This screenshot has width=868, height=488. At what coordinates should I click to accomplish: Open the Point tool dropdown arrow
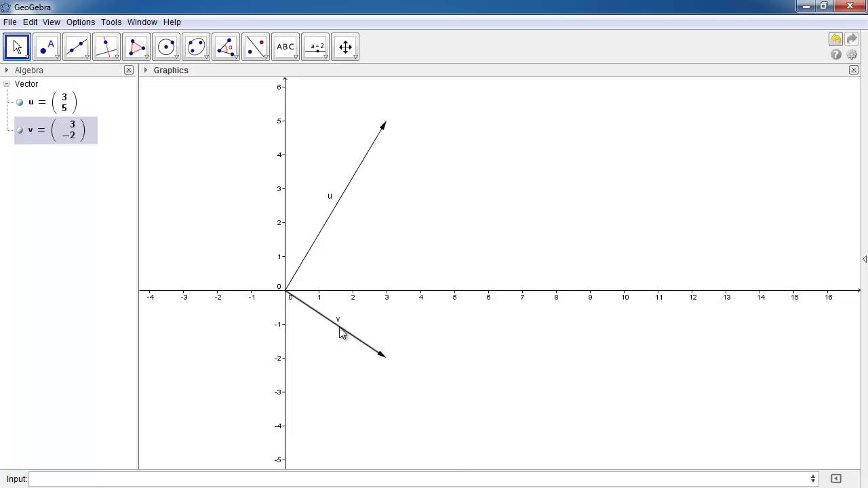point(57,56)
